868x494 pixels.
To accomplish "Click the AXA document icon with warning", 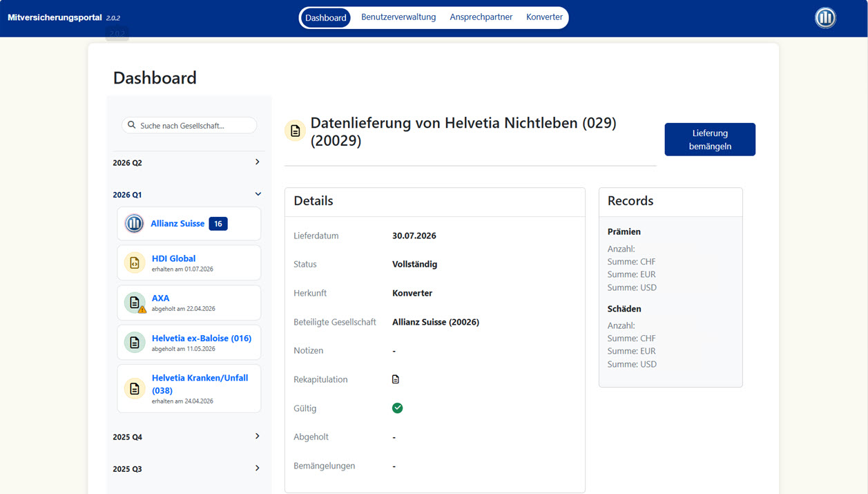I will pyautogui.click(x=135, y=303).
